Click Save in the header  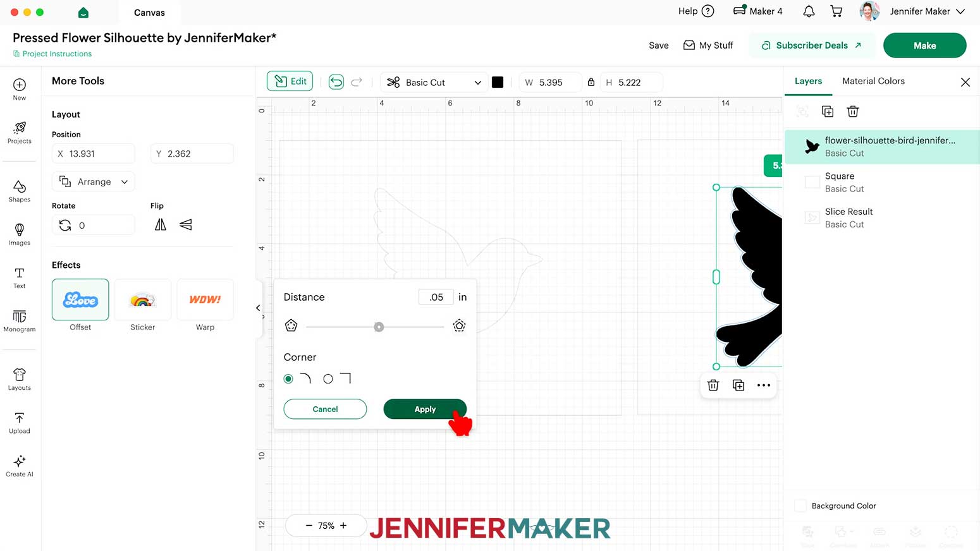click(x=658, y=45)
